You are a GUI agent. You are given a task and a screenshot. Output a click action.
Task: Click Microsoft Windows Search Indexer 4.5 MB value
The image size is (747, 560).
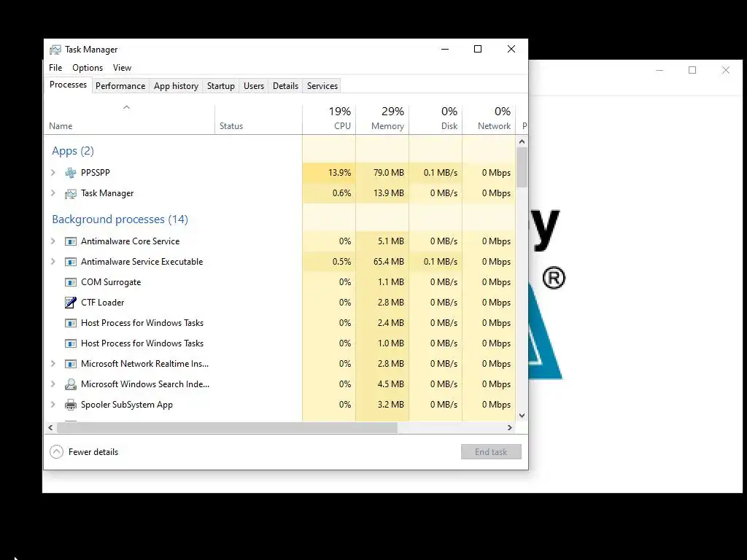point(391,384)
